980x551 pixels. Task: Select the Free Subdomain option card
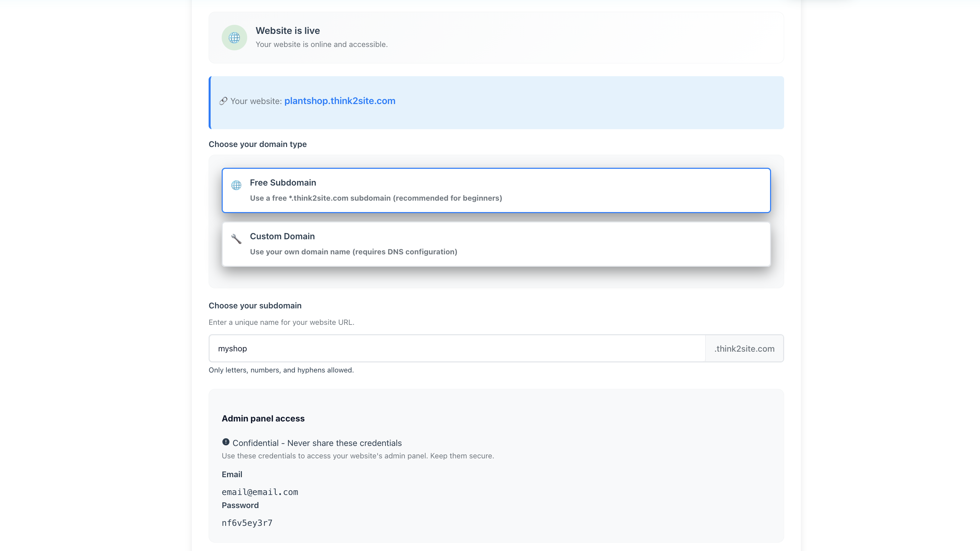[x=496, y=190]
